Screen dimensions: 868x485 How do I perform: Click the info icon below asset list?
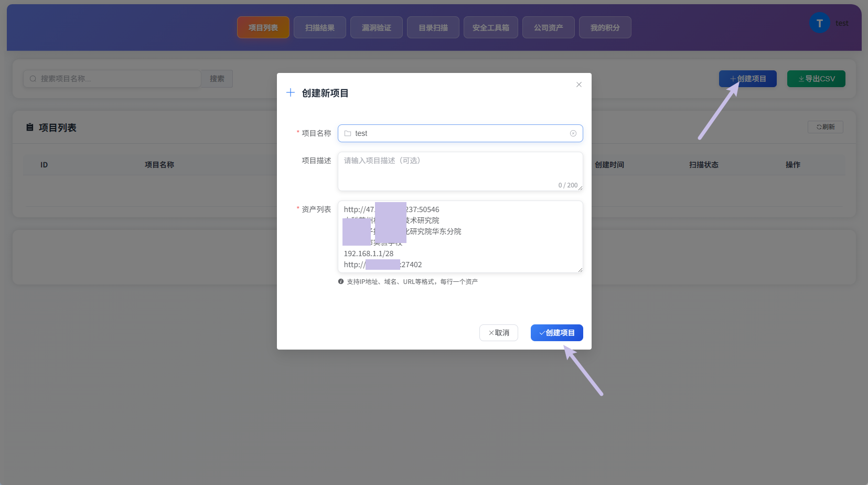(341, 282)
